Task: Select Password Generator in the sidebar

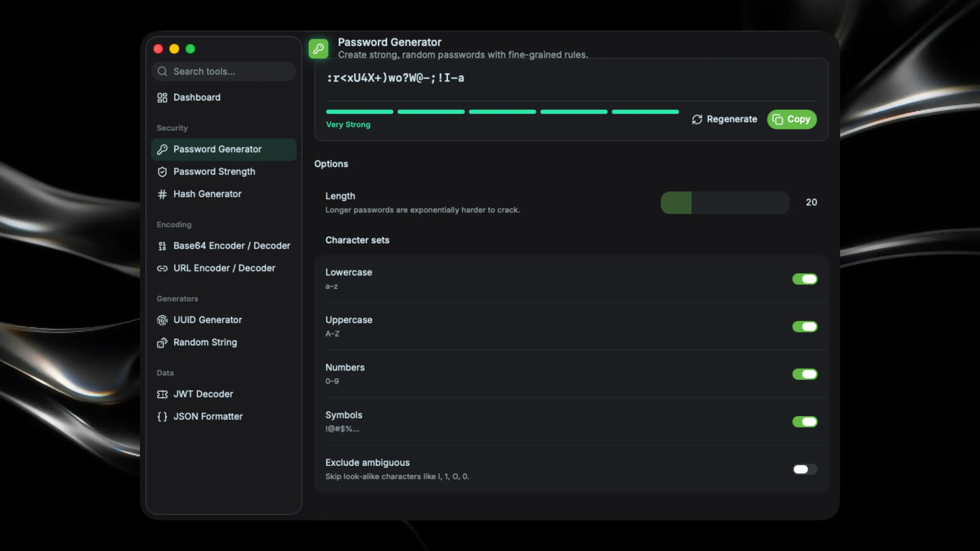Action: point(224,149)
